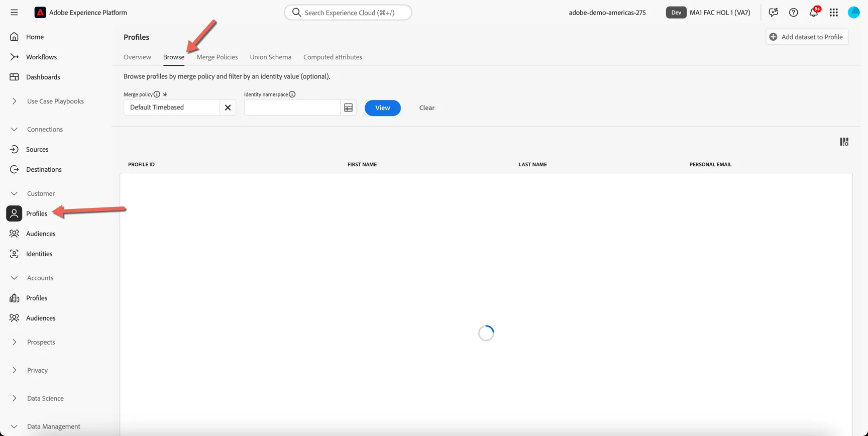Open the Union Schema tab
Viewport: 868px width, 436px height.
[270, 57]
